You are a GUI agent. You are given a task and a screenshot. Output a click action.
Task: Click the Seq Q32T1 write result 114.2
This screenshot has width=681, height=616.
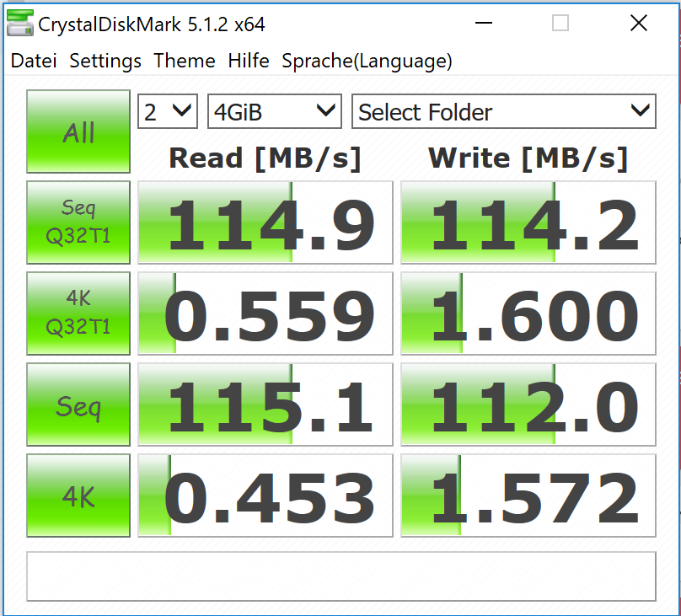(528, 222)
